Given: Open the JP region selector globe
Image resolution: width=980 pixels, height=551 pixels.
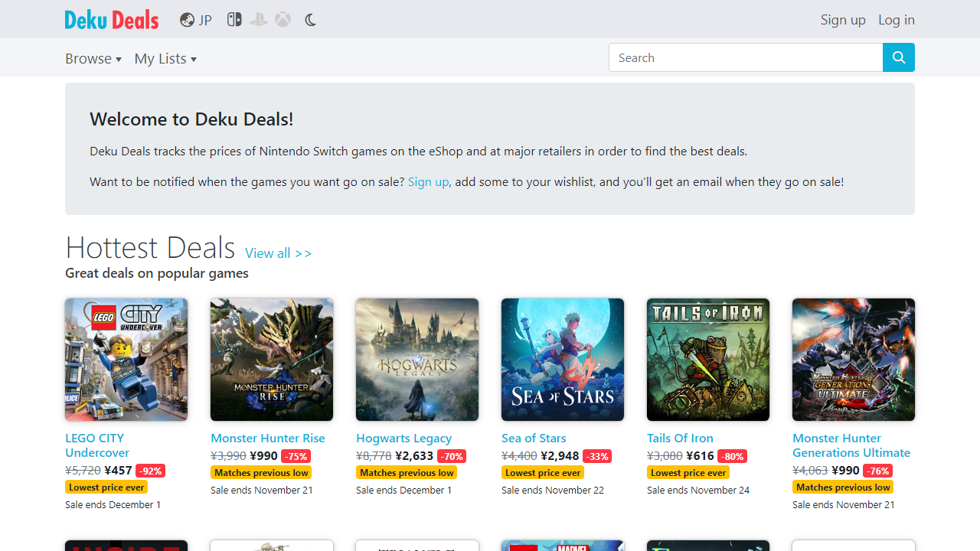Looking at the screenshot, I should 195,20.
